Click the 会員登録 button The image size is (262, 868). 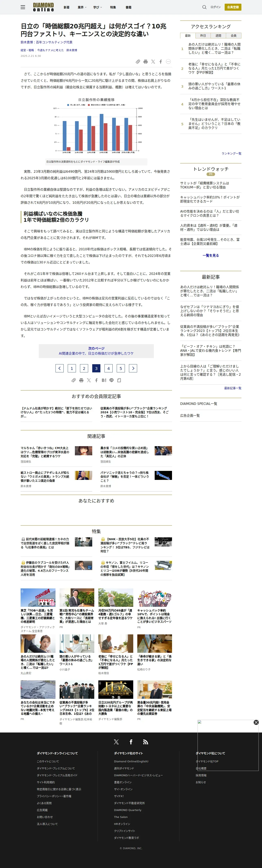233,7
